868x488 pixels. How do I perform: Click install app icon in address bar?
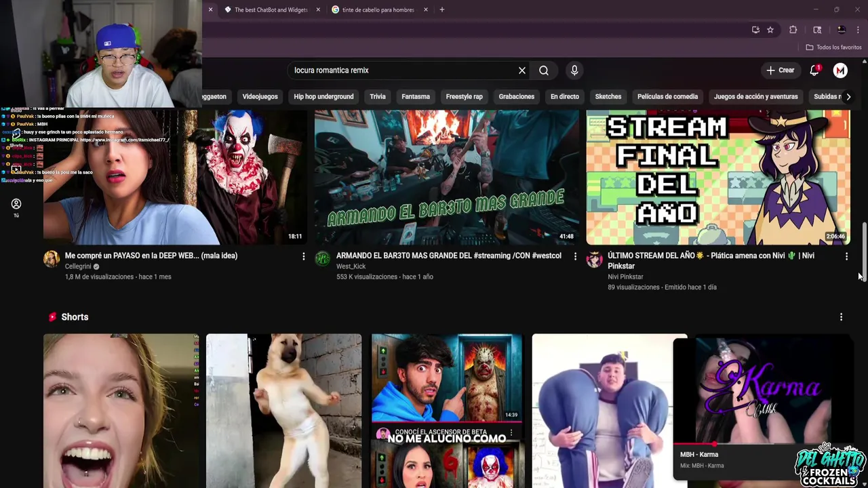755,30
